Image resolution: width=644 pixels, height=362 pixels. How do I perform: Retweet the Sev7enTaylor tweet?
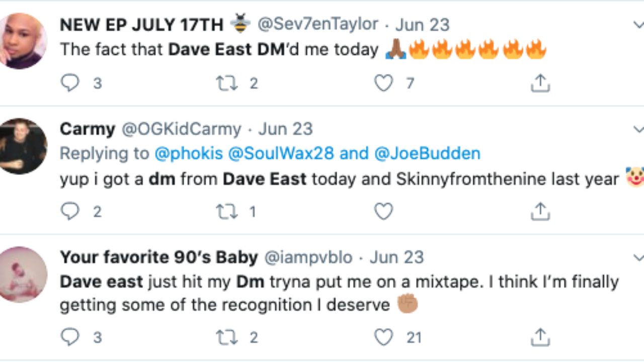227,83
